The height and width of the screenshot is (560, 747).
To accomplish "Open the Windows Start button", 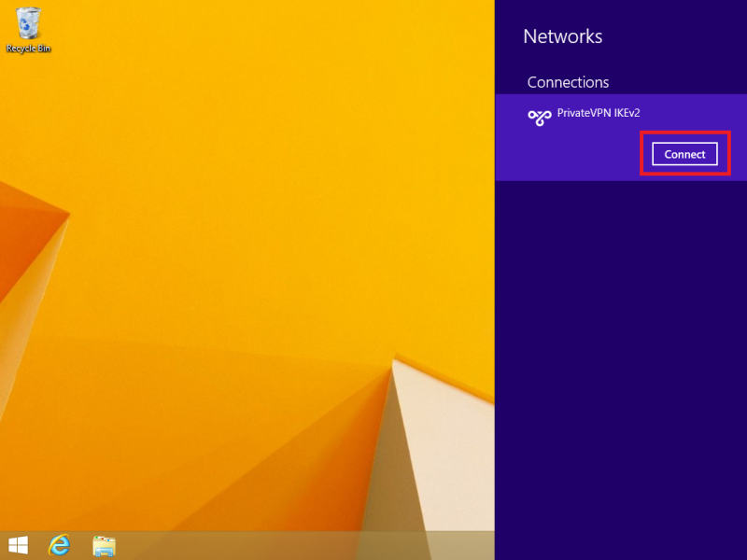I will (18, 545).
